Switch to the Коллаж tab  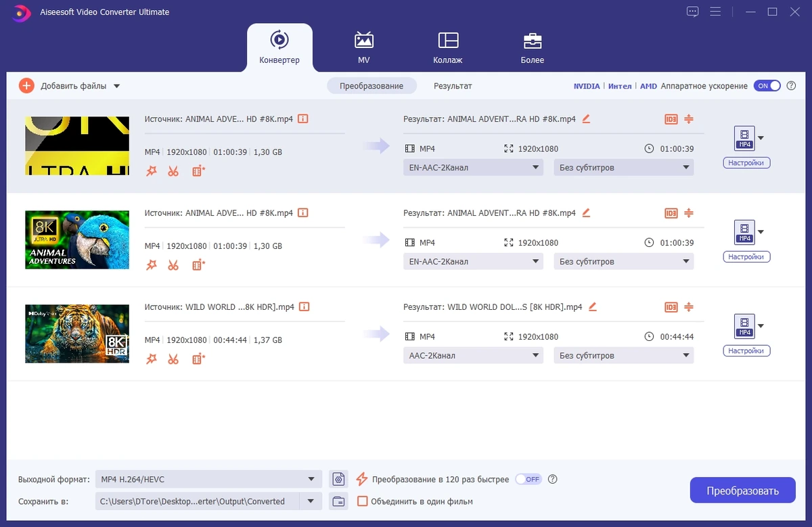pyautogui.click(x=448, y=48)
